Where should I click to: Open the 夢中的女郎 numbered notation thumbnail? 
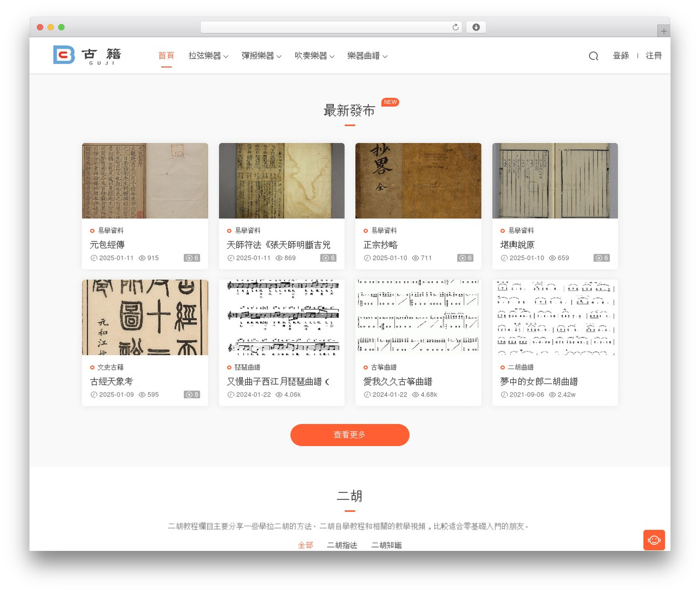tap(555, 317)
